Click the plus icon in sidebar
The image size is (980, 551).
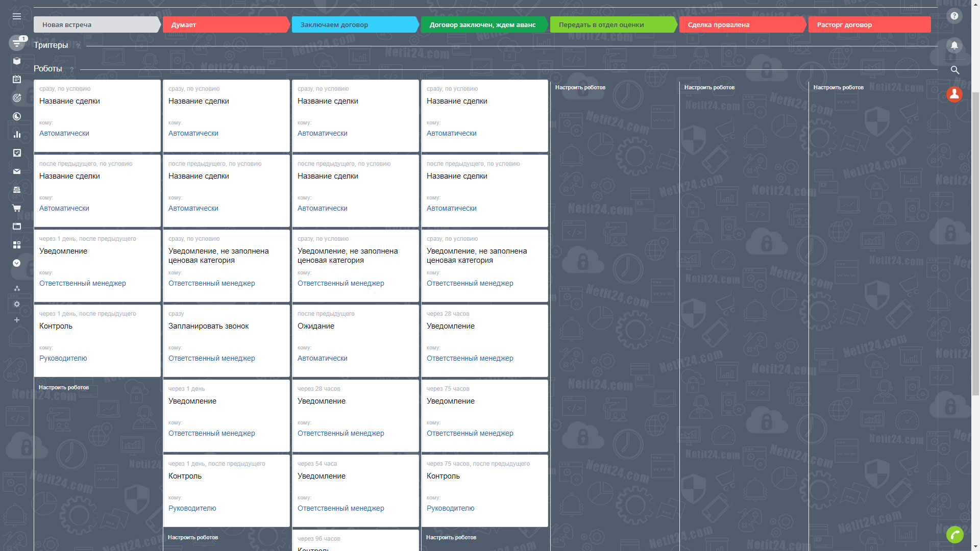pyautogui.click(x=17, y=320)
